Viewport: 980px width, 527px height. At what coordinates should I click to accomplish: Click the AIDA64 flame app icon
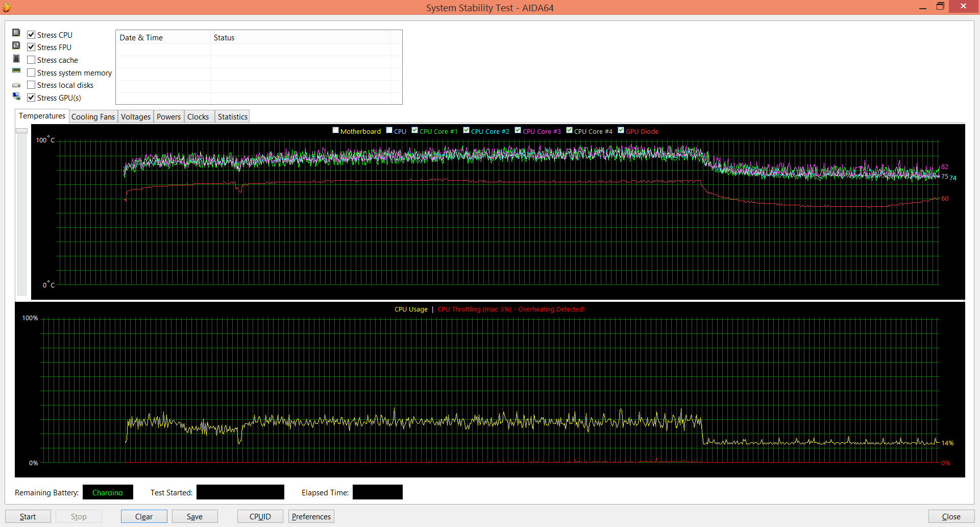click(x=7, y=7)
